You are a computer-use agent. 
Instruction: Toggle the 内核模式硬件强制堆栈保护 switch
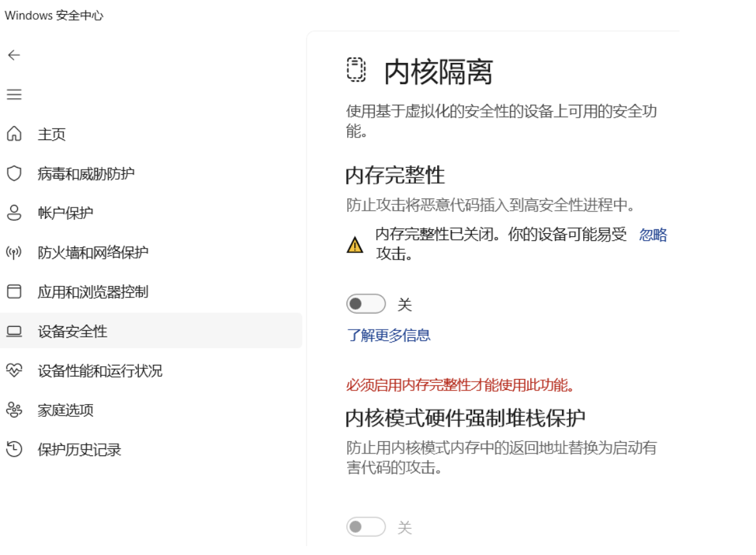pyautogui.click(x=366, y=527)
